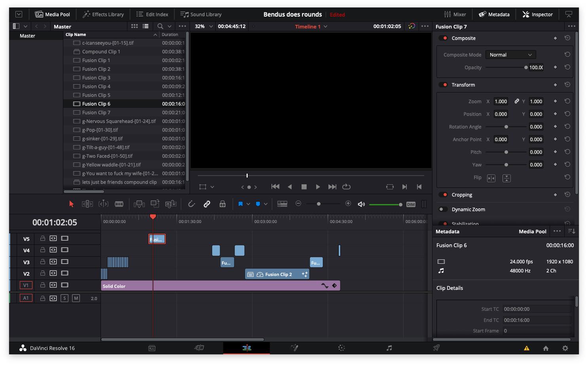Open the Media Pool panel
Viewport: 588px width, 365px height.
(53, 14)
